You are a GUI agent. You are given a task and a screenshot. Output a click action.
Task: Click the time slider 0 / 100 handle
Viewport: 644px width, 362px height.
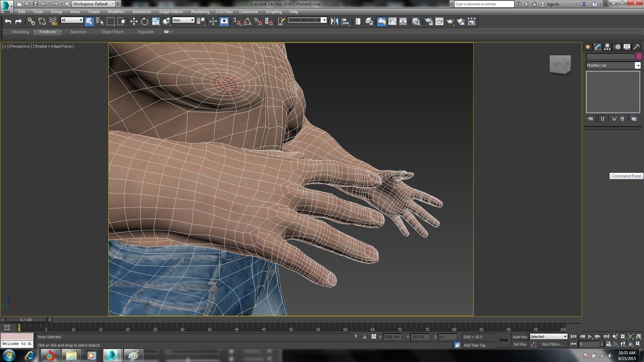pos(26,320)
